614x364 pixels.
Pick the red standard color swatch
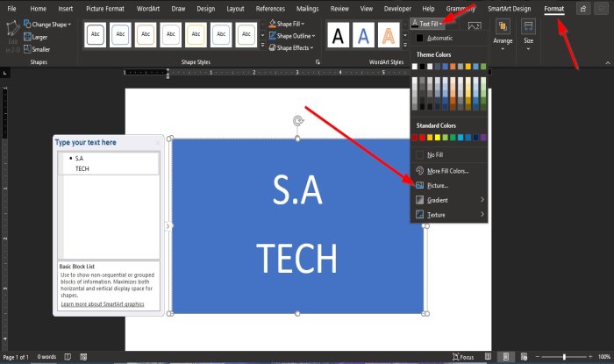click(420, 137)
